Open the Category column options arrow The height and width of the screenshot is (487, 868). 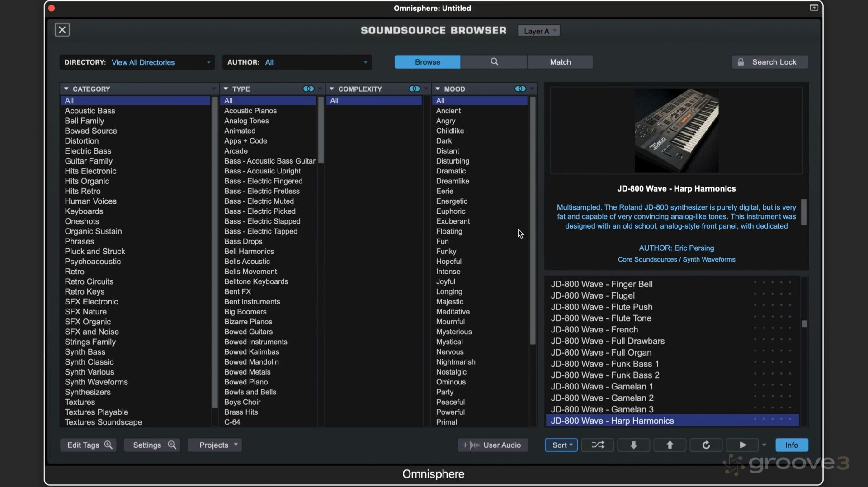(214, 89)
